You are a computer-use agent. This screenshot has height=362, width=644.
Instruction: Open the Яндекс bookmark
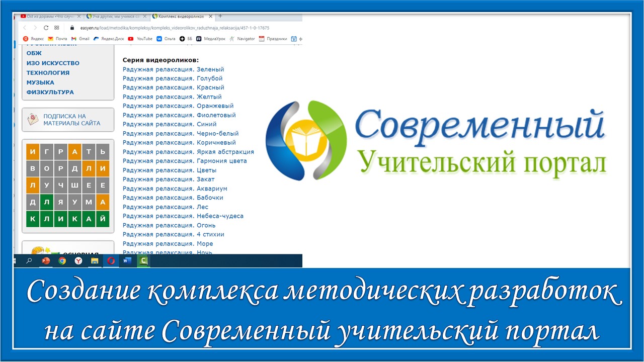[x=33, y=39]
